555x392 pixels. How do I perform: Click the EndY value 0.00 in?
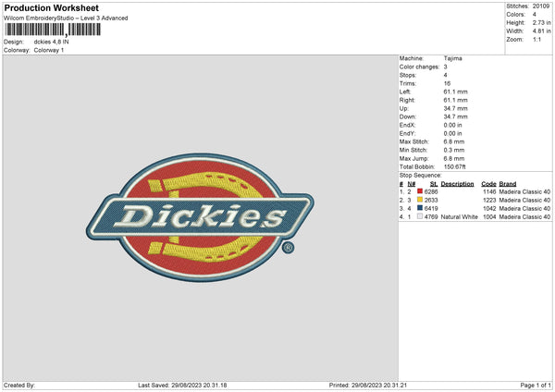[452, 133]
